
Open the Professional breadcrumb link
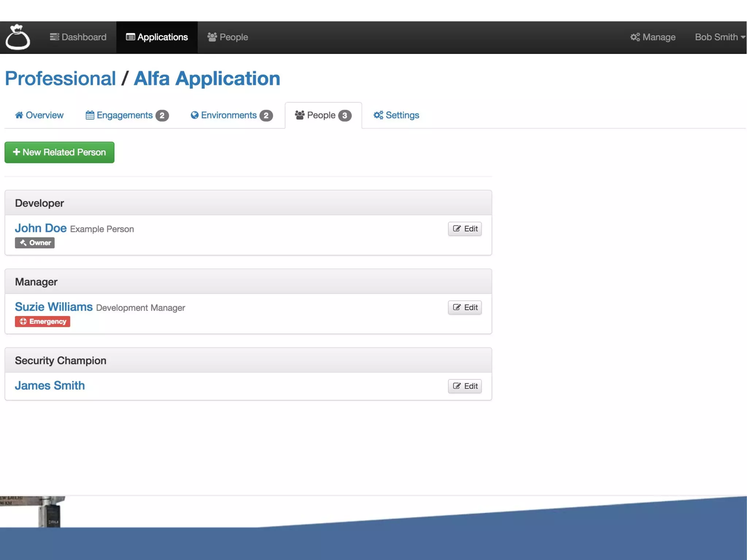pyautogui.click(x=60, y=78)
